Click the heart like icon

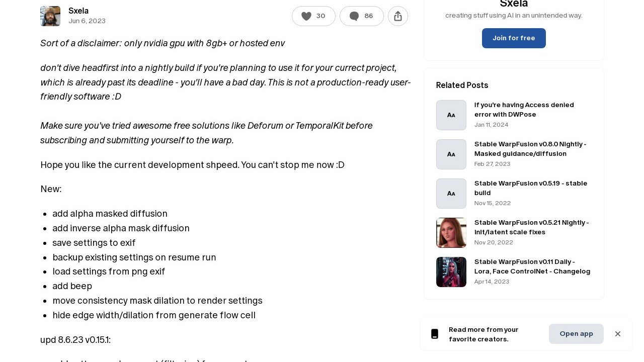pyautogui.click(x=306, y=16)
